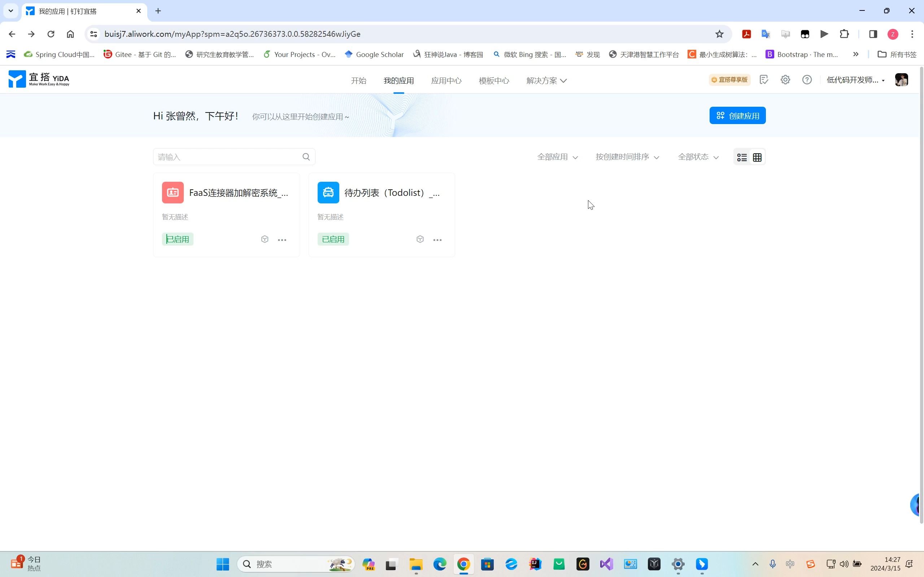The image size is (924, 577).
Task: Switch to grid view layout icon
Action: (758, 157)
